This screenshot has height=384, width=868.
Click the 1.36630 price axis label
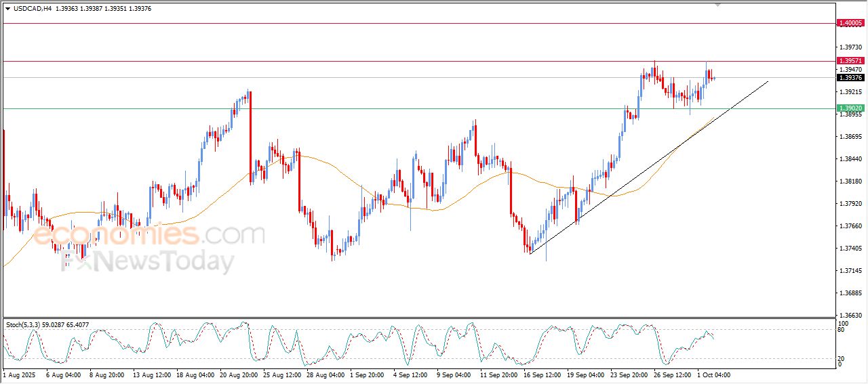point(850,316)
